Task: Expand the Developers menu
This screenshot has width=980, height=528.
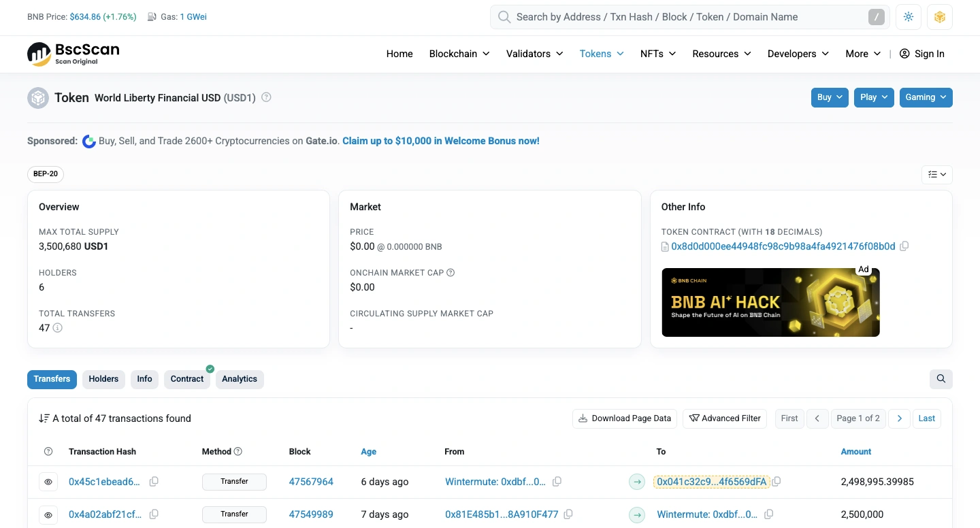Action: [798, 54]
